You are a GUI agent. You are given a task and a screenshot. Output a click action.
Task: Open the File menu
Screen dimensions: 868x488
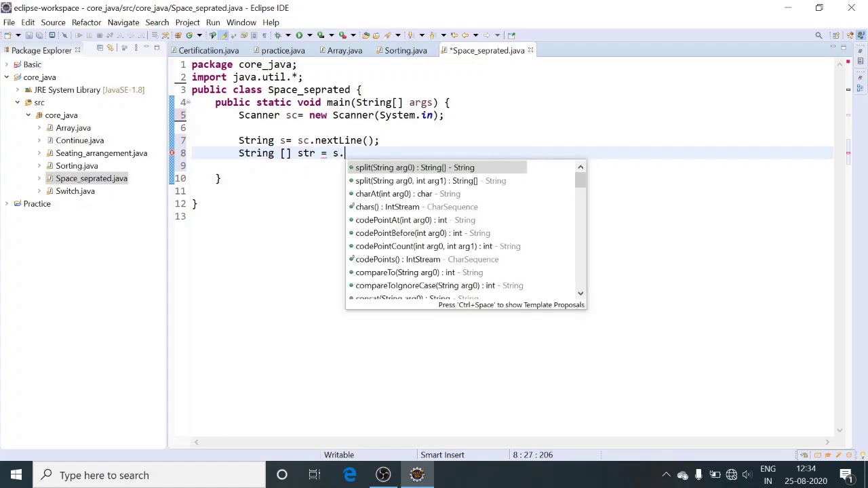tap(9, 22)
